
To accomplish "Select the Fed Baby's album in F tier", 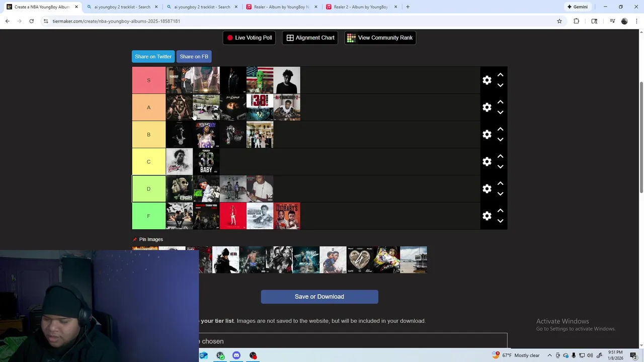I will click(x=287, y=216).
